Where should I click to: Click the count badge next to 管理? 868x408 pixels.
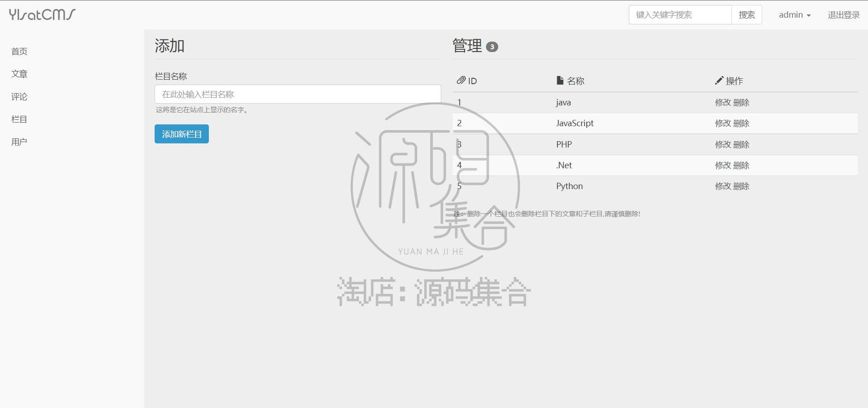tap(492, 47)
